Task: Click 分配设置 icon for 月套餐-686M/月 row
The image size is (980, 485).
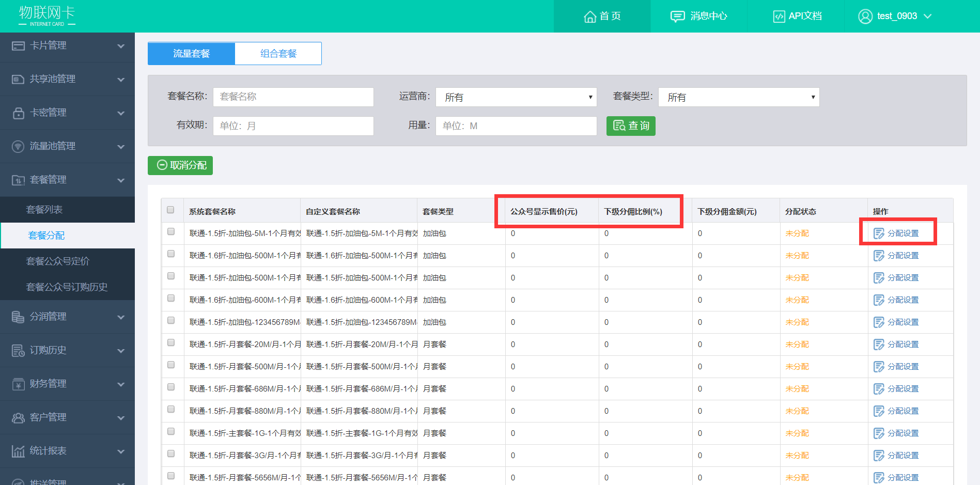Action: [879, 389]
